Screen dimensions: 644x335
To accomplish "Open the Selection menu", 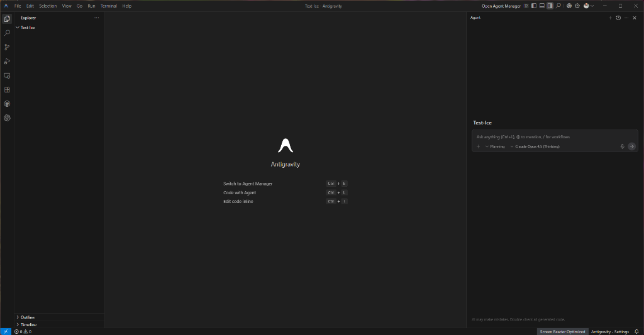I will 48,6.
